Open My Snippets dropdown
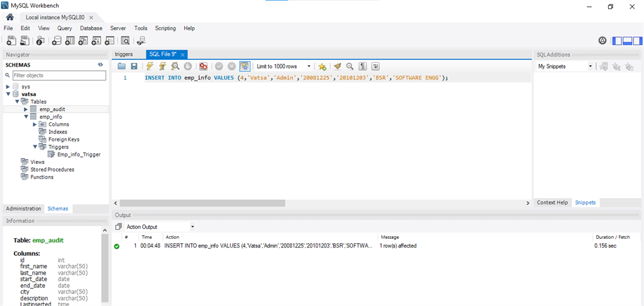The height and width of the screenshot is (306, 644). 565,66
